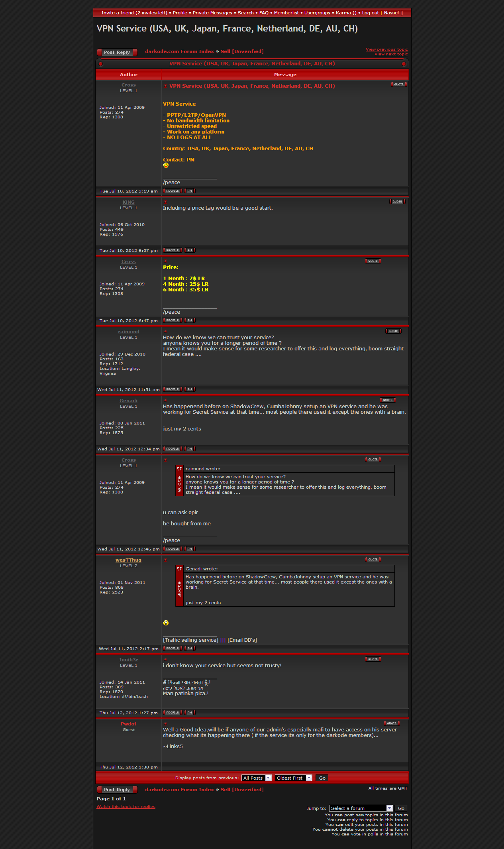Viewport: 504px width, 849px height.
Task: Go to Memberlist in the top menu
Action: click(286, 13)
